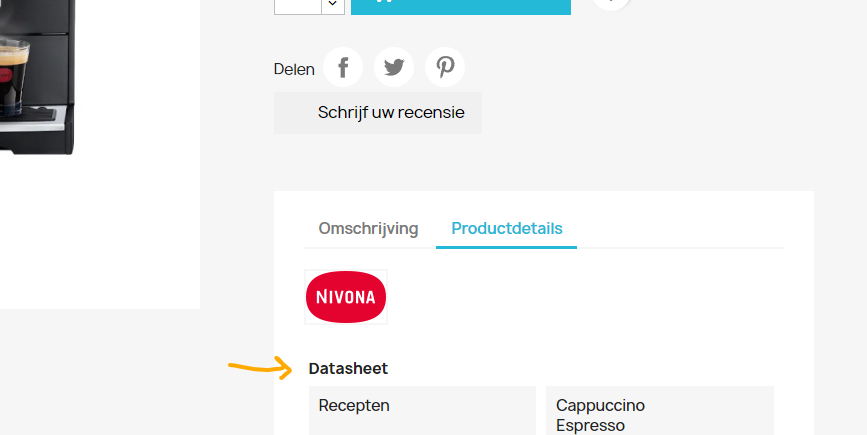Click the orange arrow pointing at Datasheet

pos(259,367)
